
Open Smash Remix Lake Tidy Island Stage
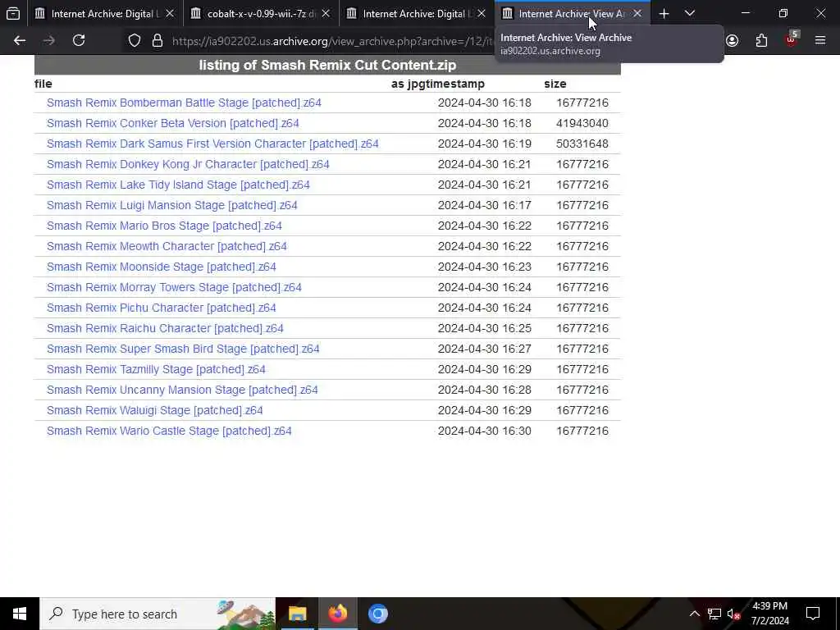pos(178,185)
